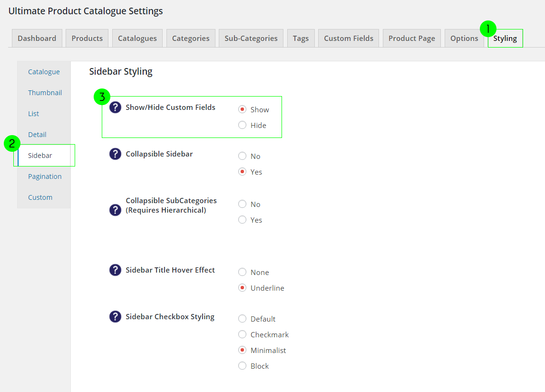The image size is (545, 392).
Task: Go to Pagination styling section
Action: click(45, 176)
